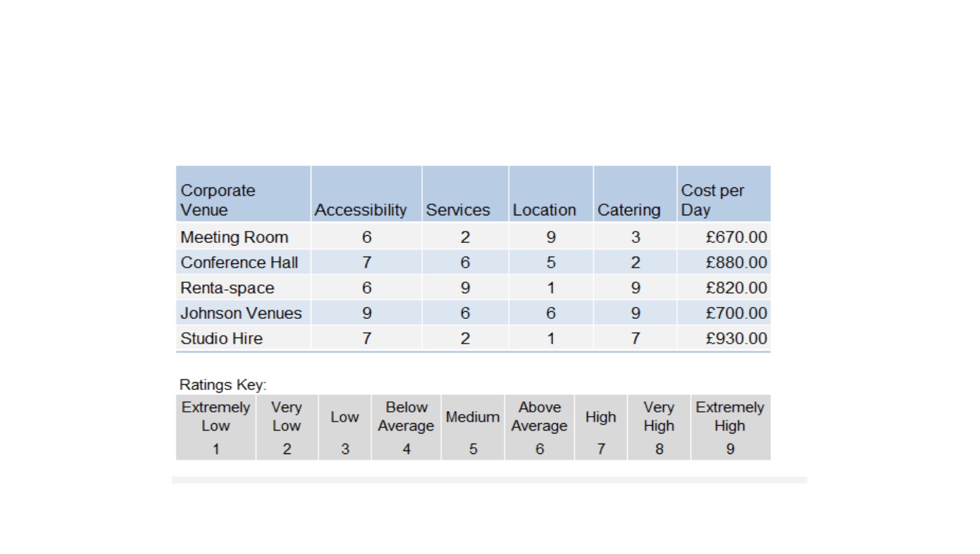Image resolution: width=980 pixels, height=554 pixels.
Task: Click 'Below Average' in the Ratings Key
Action: point(406,417)
